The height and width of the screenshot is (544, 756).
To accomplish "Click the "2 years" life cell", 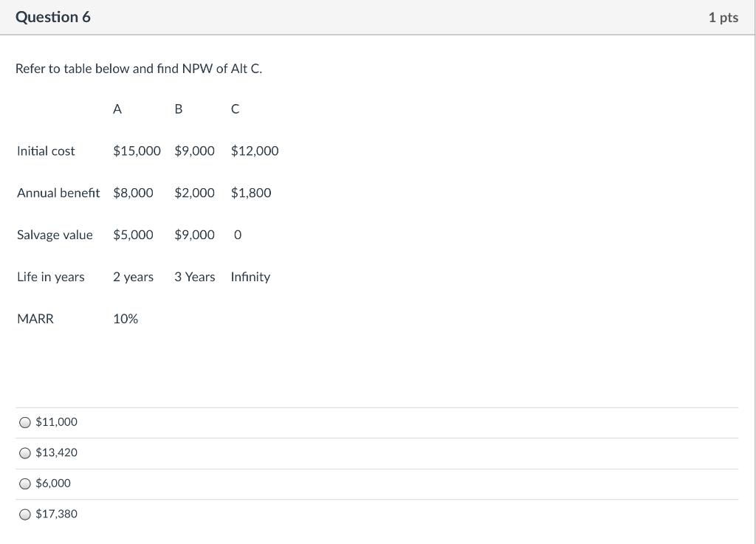I will coord(133,277).
